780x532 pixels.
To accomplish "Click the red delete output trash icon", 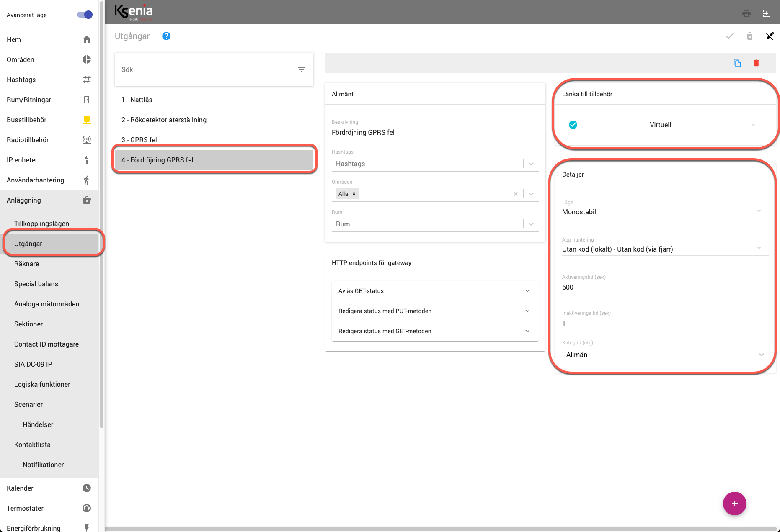I will click(756, 63).
